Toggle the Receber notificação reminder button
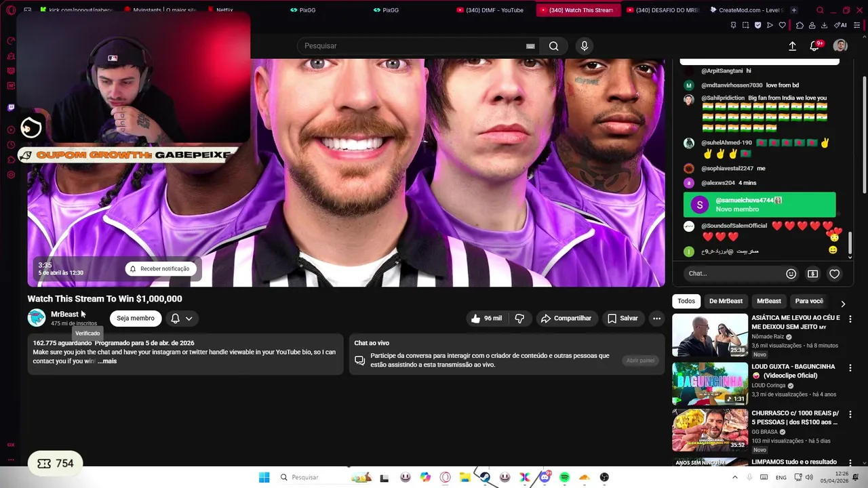The width and height of the screenshot is (868, 488). [x=160, y=269]
